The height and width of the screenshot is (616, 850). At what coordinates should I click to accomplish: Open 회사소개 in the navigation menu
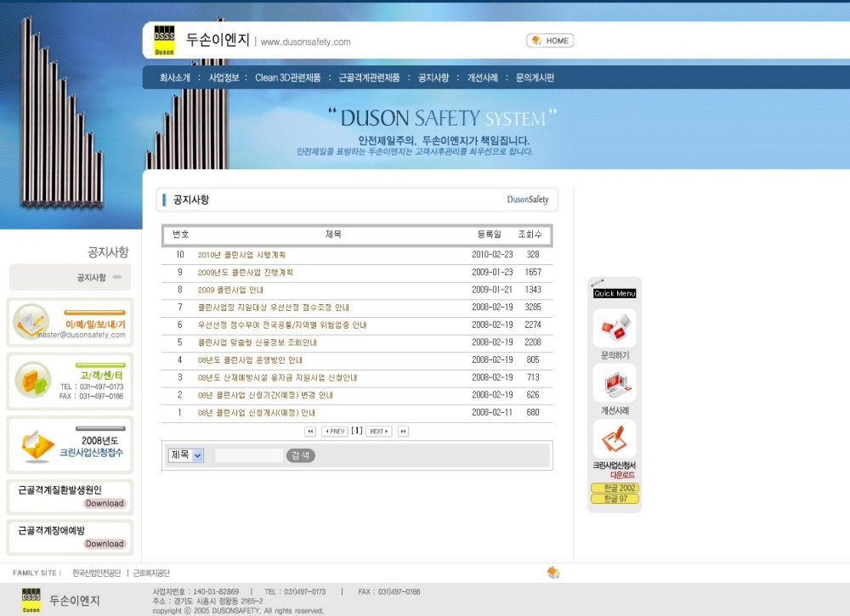coord(175,77)
